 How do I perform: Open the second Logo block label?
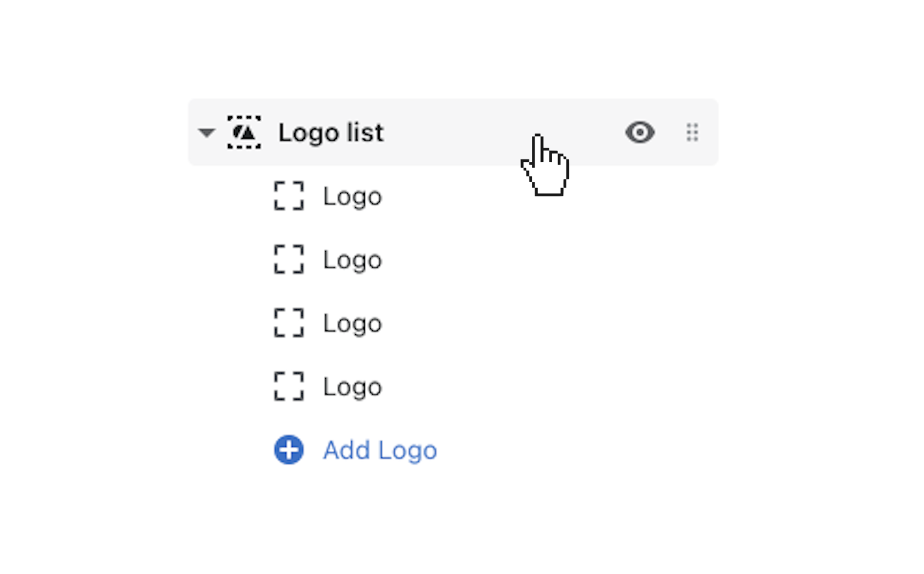click(352, 260)
